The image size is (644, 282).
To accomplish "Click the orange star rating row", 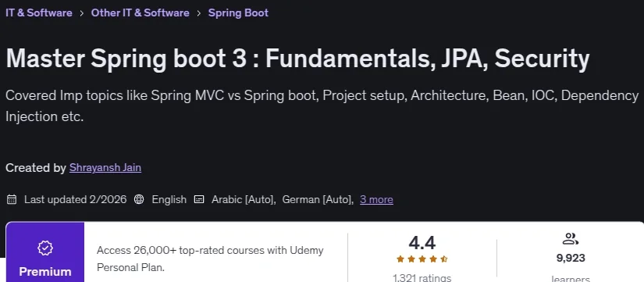I will pyautogui.click(x=422, y=259).
